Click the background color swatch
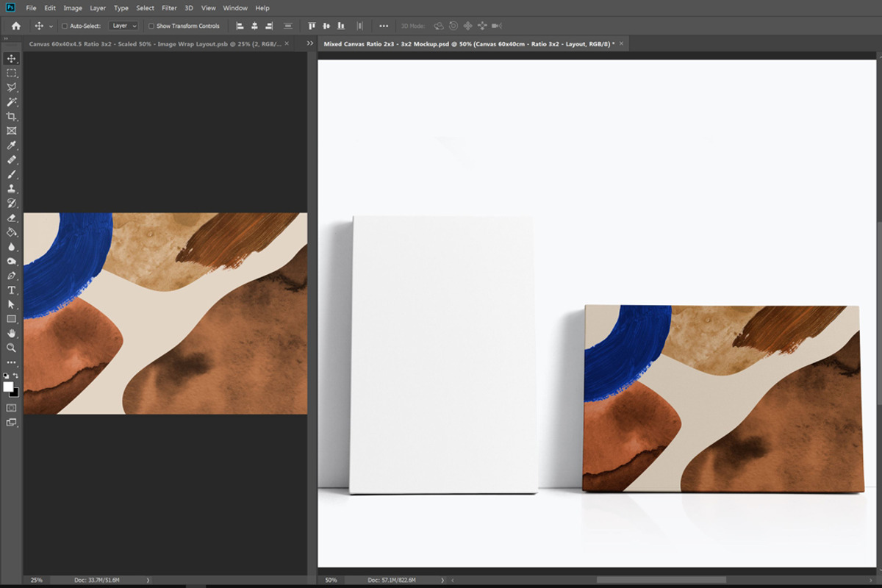The height and width of the screenshot is (588, 882). (15, 392)
